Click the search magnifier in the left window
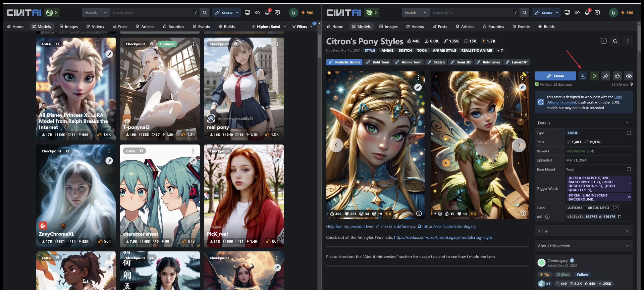The height and width of the screenshot is (290, 644). coord(205,13)
